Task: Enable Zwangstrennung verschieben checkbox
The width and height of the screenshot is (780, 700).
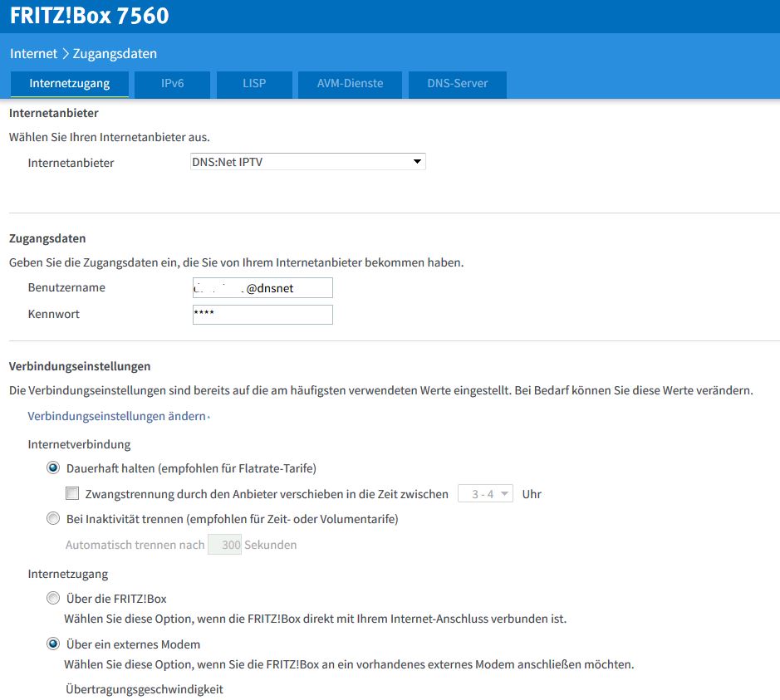Action: 72,494
